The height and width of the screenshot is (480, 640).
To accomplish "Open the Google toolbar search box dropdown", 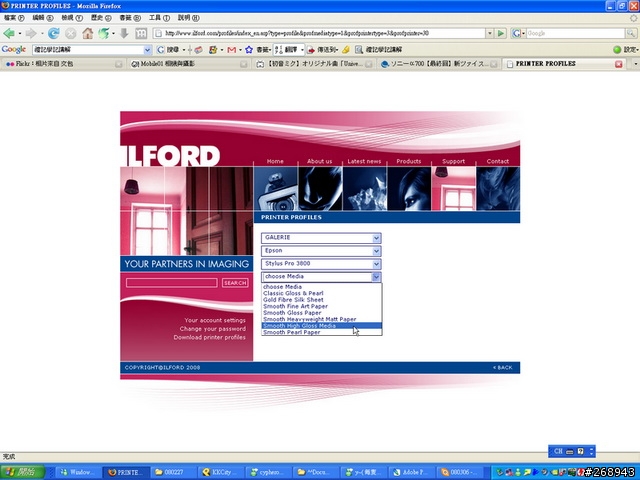I will (147, 50).
